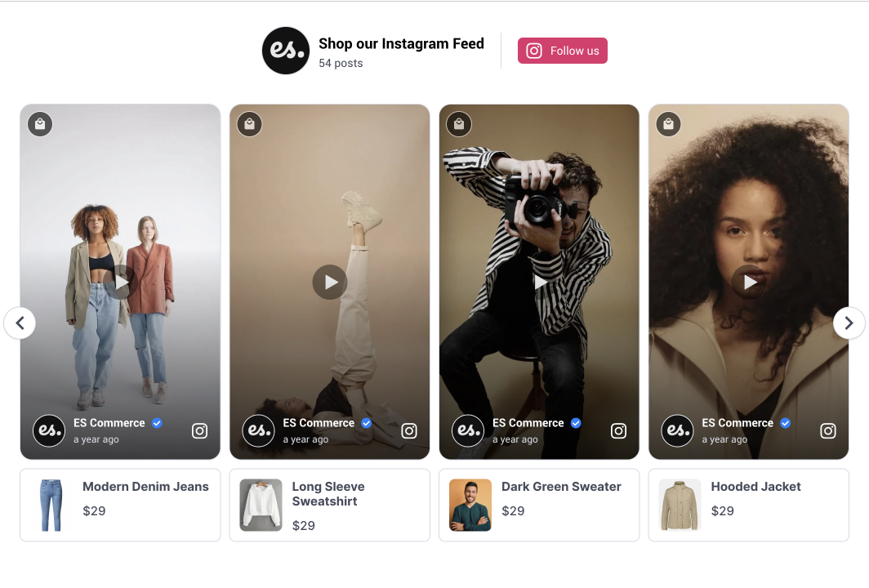This screenshot has height=588, width=869.
Task: Click the Instagram logo icon on the curly-haired woman's post
Action: [827, 430]
